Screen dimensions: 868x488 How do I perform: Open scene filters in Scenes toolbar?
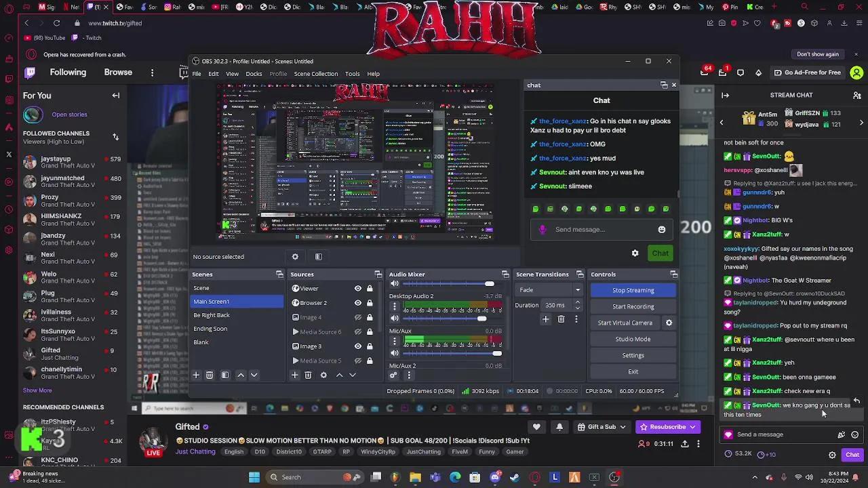tap(225, 375)
